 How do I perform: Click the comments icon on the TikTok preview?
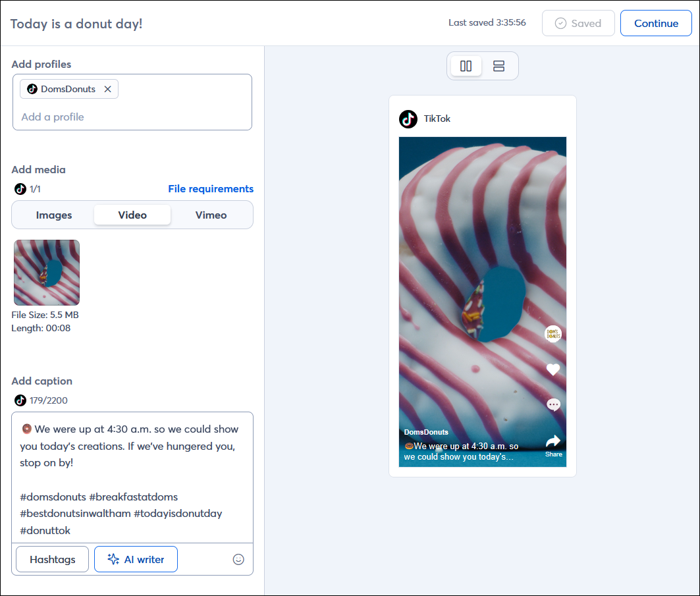click(553, 404)
